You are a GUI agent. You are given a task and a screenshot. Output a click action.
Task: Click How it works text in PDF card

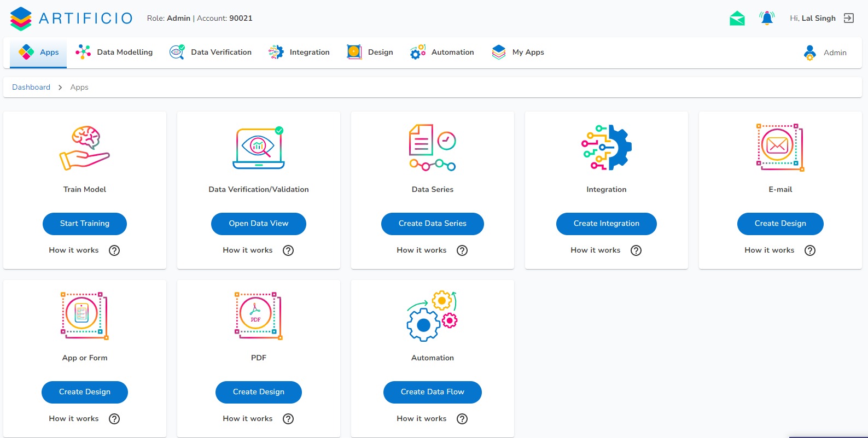248,419
